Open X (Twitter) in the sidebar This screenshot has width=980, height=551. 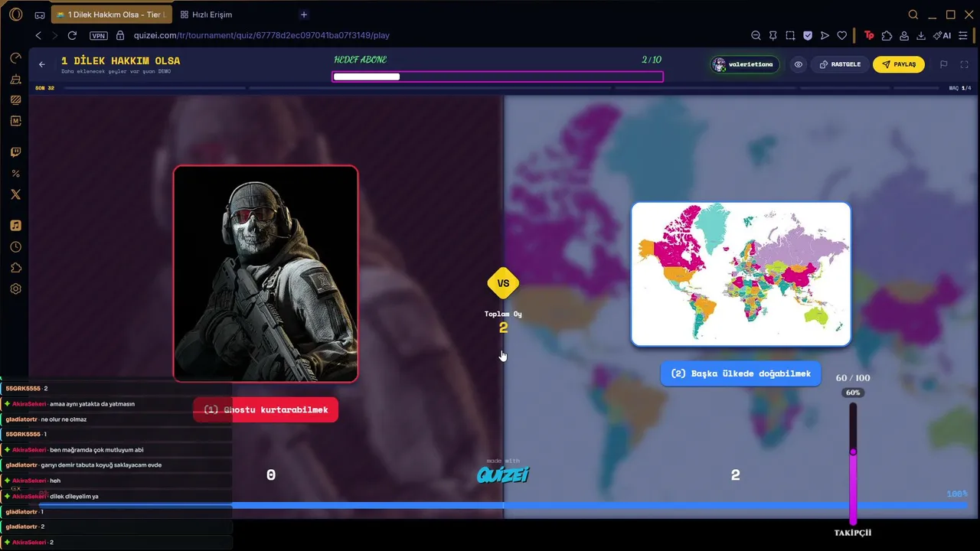15,194
